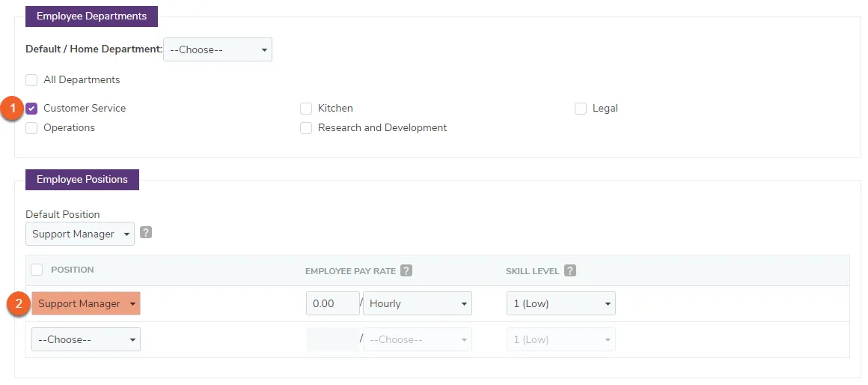
Task: Open Employee Pay Rate help icon
Action: tap(406, 271)
